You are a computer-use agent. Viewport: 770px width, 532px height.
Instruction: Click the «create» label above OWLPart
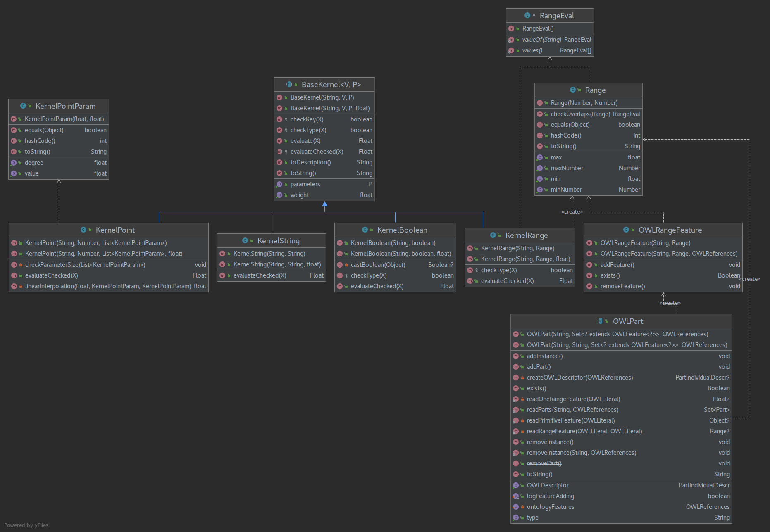[x=670, y=303]
